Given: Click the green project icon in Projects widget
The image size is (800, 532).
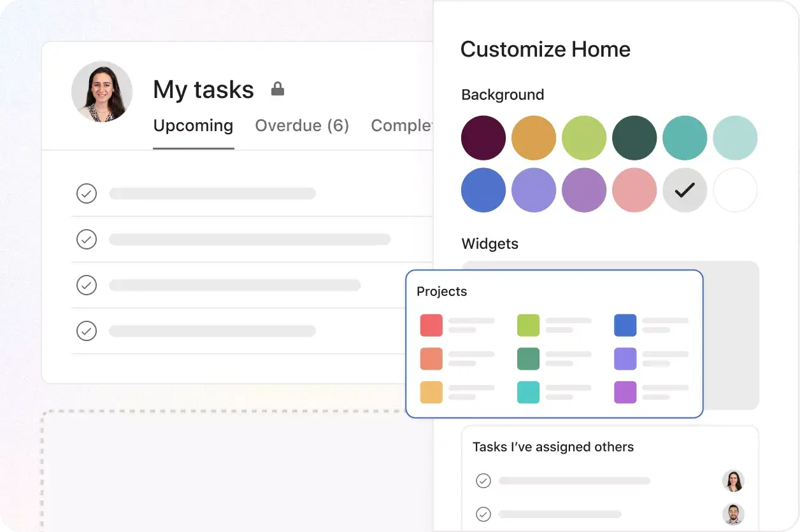Looking at the screenshot, I should click(x=528, y=325).
